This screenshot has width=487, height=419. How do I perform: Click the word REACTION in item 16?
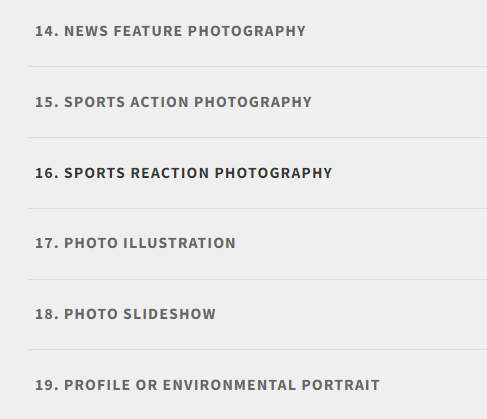pos(170,173)
